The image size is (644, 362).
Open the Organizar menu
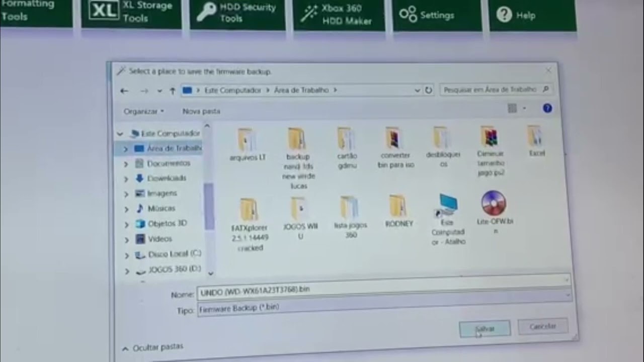click(144, 111)
